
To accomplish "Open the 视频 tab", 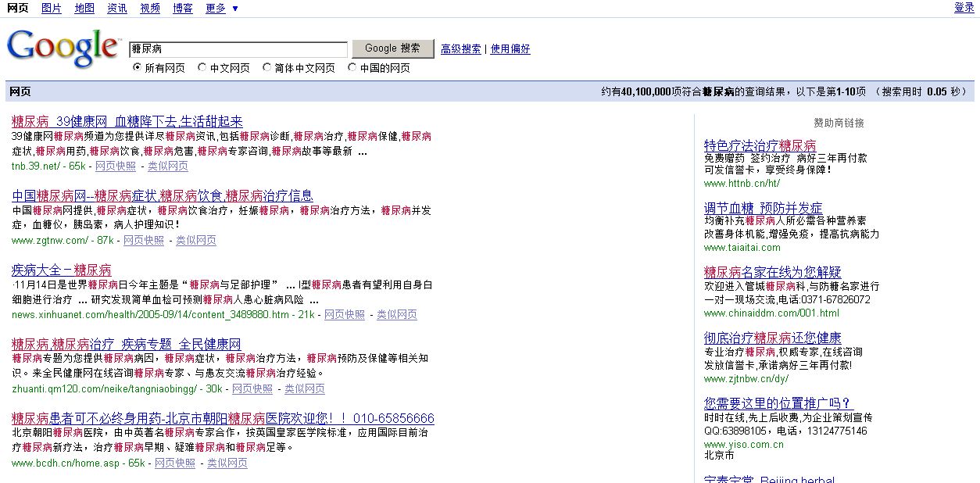I will point(150,8).
